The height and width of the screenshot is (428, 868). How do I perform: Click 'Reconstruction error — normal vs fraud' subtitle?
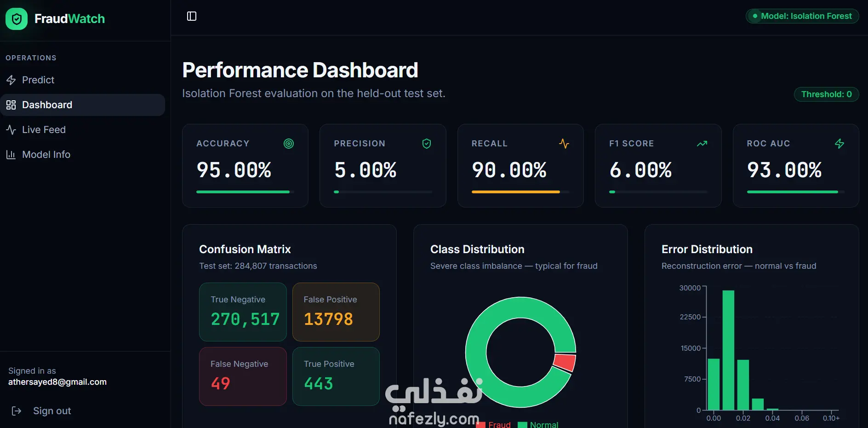739,266
